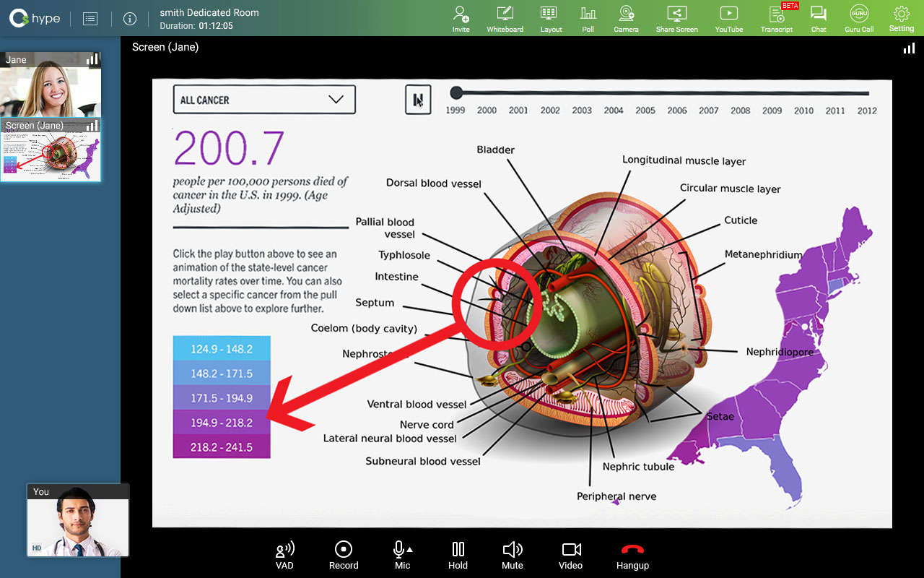Image resolution: width=924 pixels, height=578 pixels.
Task: Open the YouTube sharing tool
Action: (729, 19)
